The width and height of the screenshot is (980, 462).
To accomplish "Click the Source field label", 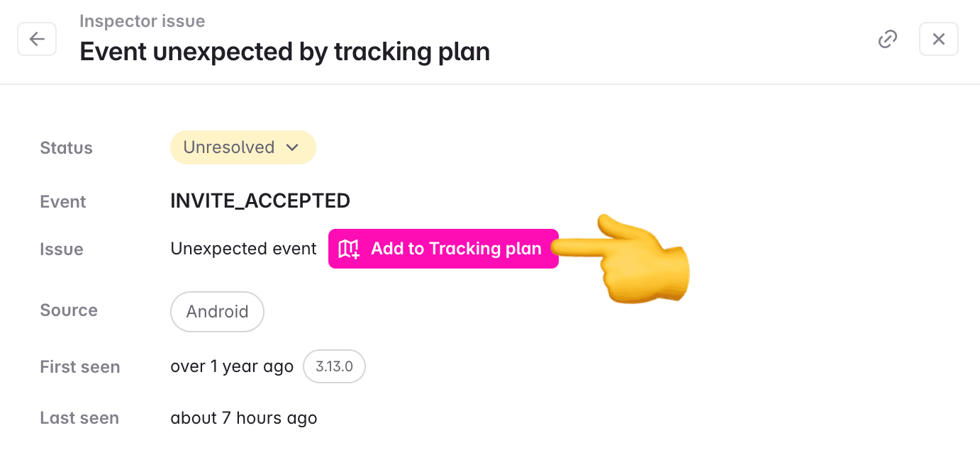I will tap(69, 310).
